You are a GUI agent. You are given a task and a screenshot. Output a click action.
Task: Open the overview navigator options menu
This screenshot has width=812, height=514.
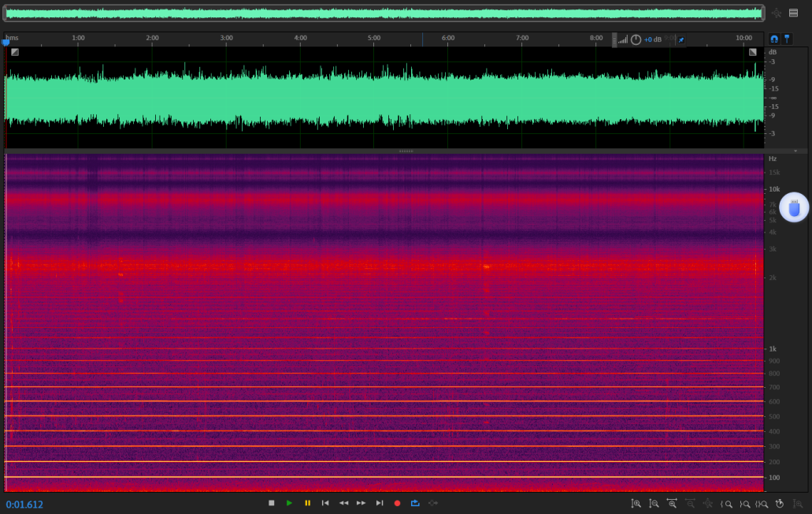click(793, 13)
